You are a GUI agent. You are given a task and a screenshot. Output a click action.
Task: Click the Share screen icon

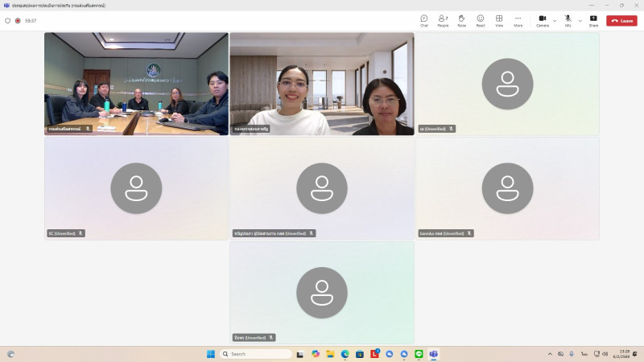tap(593, 20)
